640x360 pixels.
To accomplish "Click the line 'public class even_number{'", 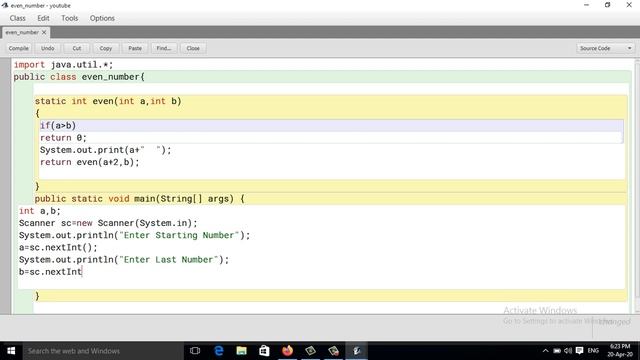I will coord(79,77).
